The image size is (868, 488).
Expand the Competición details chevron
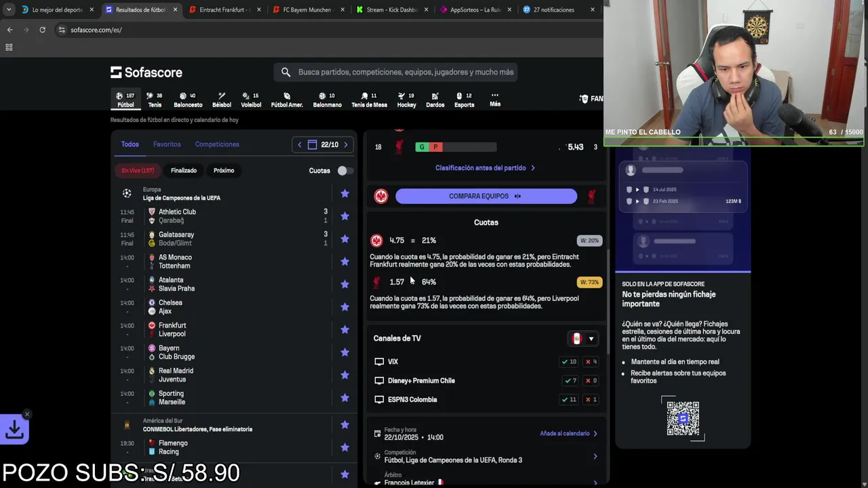(595, 456)
